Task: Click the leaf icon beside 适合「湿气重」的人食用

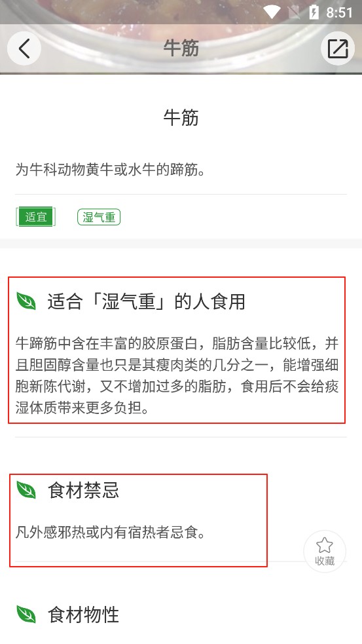Action: point(26,301)
